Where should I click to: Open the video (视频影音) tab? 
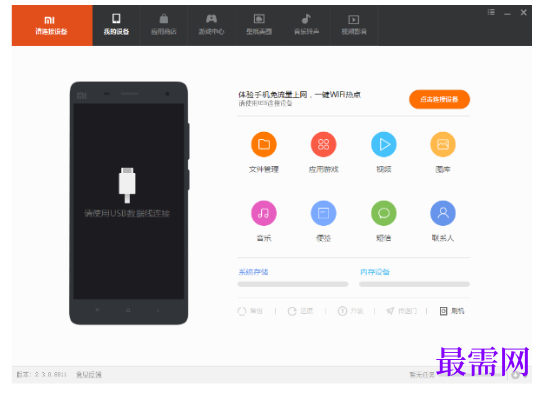click(x=354, y=25)
